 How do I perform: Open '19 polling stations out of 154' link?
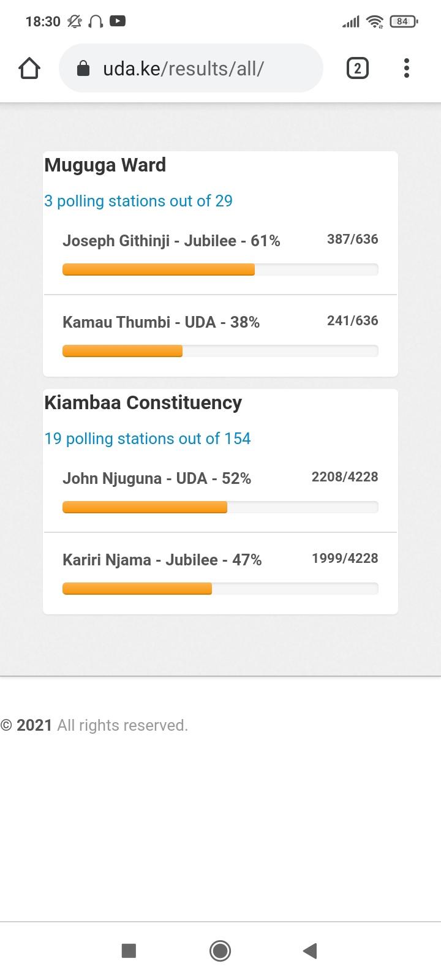tap(148, 439)
